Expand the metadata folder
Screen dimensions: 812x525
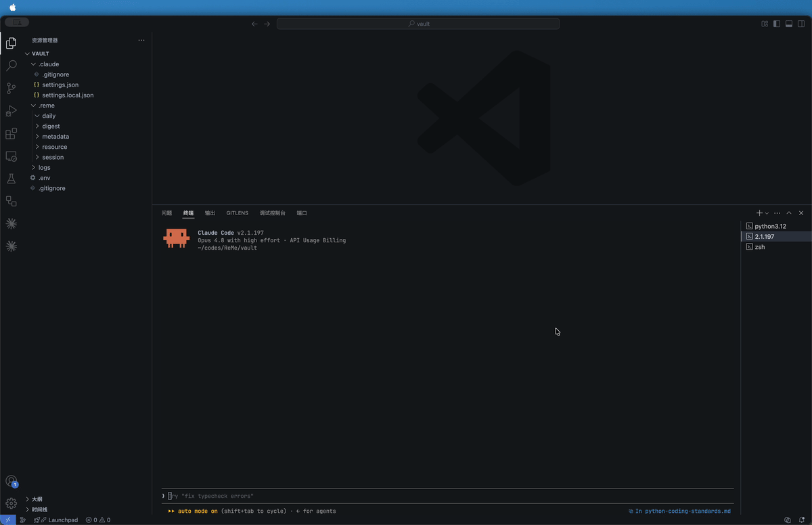88,137
